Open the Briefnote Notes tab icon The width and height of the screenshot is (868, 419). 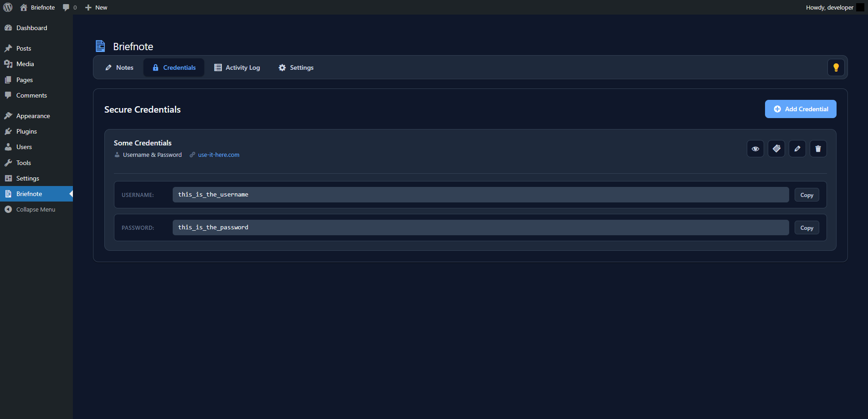point(109,67)
